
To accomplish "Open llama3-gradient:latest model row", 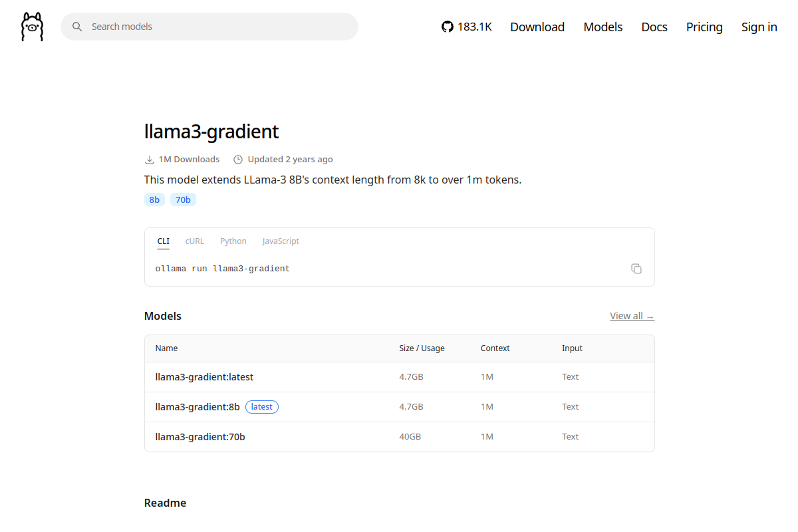I will tap(400, 377).
